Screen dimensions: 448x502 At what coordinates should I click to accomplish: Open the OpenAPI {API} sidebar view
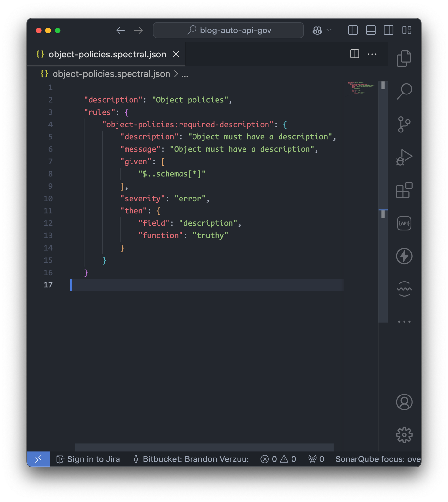(x=404, y=223)
